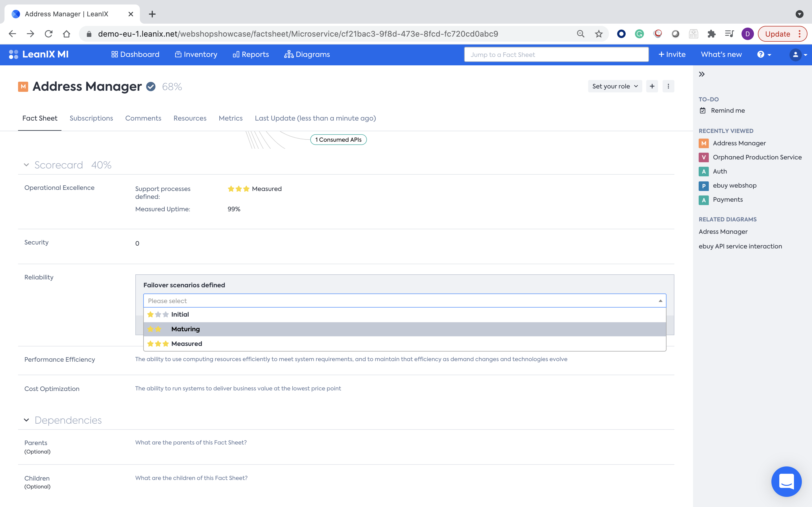812x507 pixels.
Task: Click the Jump to a Fact Sheet field
Action: pyautogui.click(x=556, y=54)
